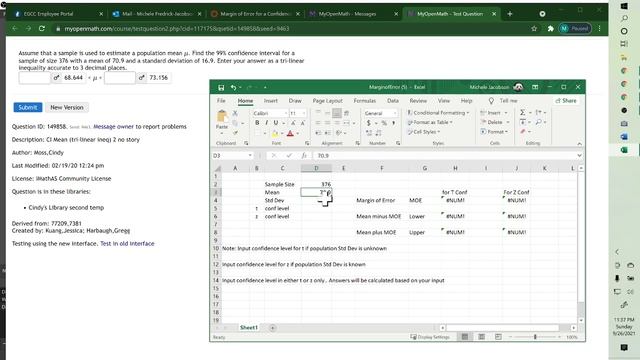Click the AutoSum sigma icon
Viewport: 640px width, 360px height.
[522, 112]
